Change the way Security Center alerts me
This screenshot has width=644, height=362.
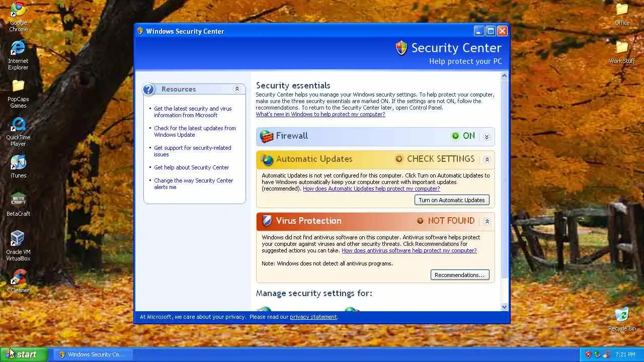coord(194,184)
